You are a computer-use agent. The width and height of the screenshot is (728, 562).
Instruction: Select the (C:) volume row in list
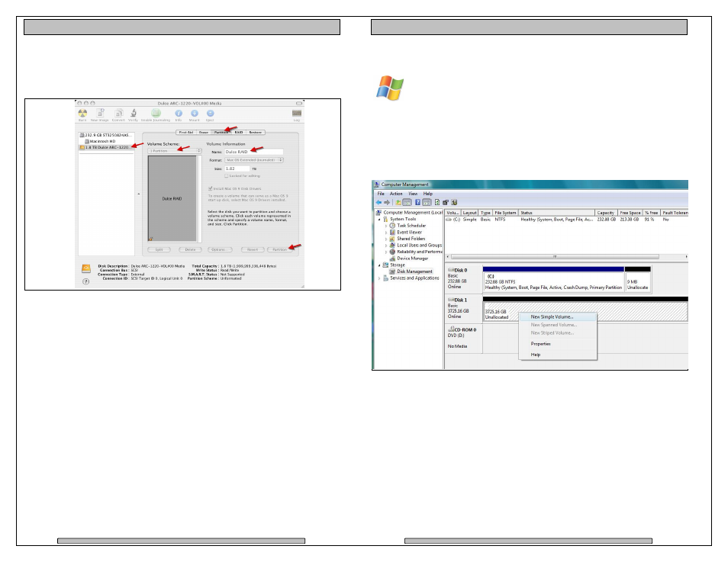[566, 220]
